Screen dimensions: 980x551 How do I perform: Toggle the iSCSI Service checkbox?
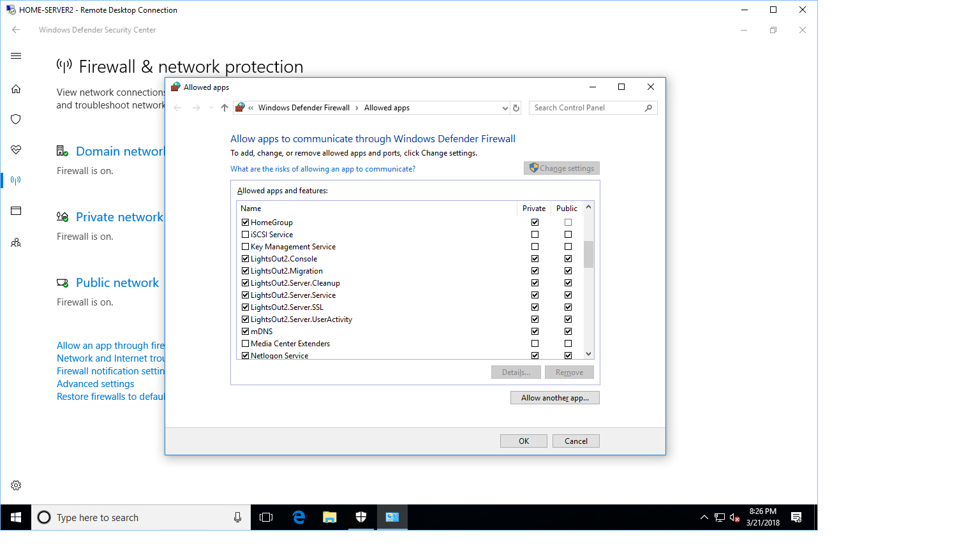[x=245, y=235]
